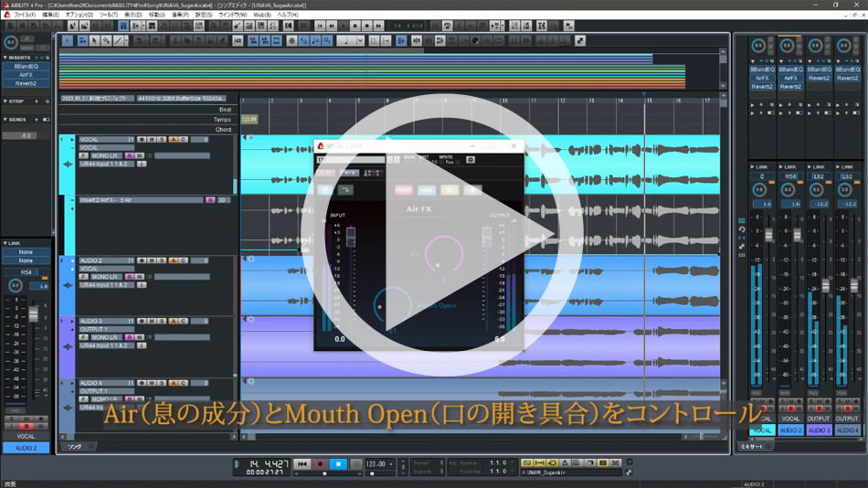
Task: Solo the VOCAL track
Action: (x=163, y=139)
